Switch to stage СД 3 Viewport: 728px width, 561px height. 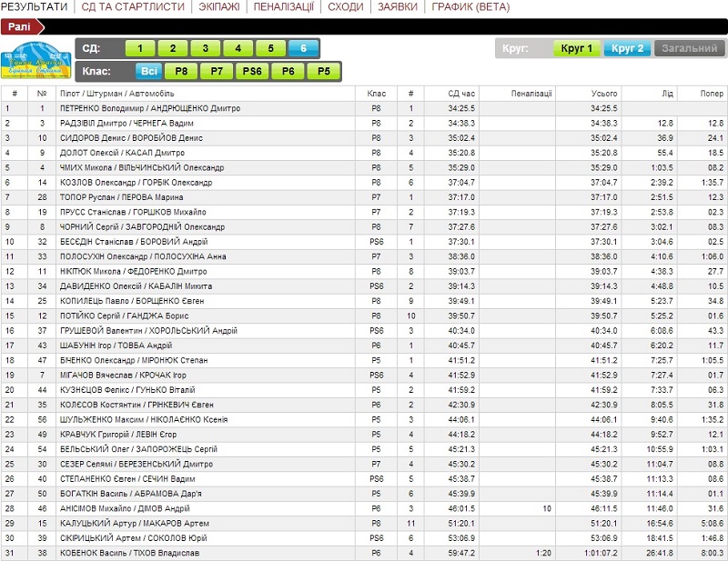(206, 49)
